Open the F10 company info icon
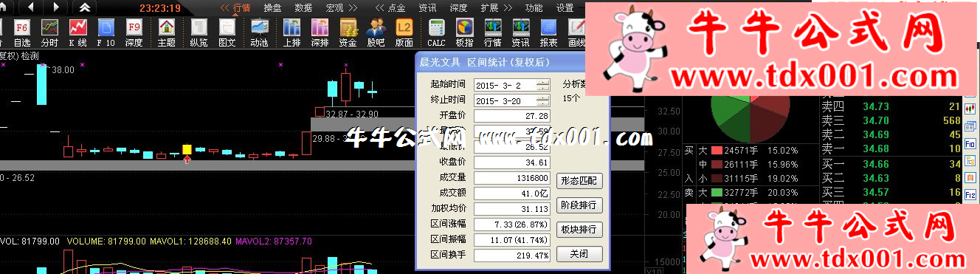The image size is (980, 274). tap(106, 32)
